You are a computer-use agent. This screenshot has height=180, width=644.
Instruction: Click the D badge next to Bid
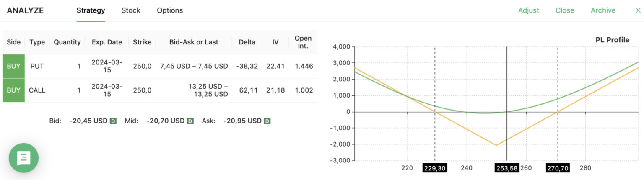coord(113,121)
